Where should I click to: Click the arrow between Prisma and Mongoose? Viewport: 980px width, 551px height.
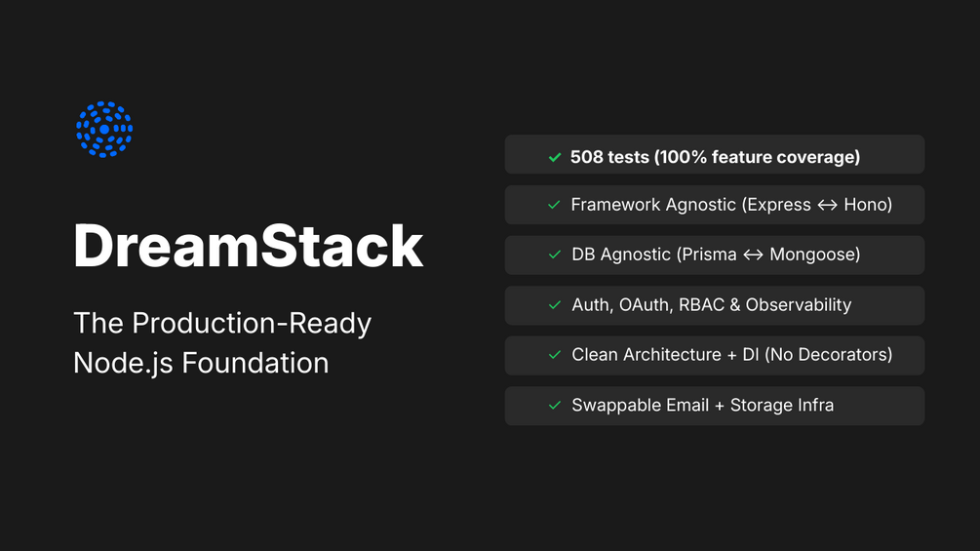click(x=753, y=256)
